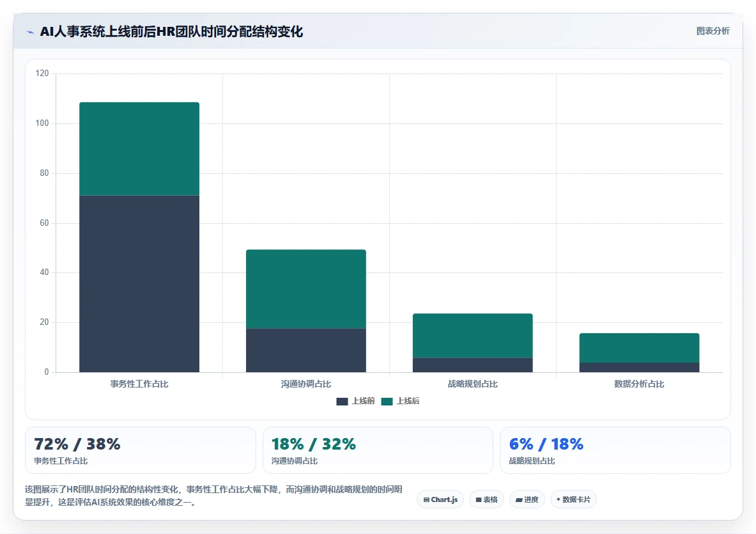756x534 pixels.
Task: Click the 6% / 18% stat value
Action: tap(546, 444)
